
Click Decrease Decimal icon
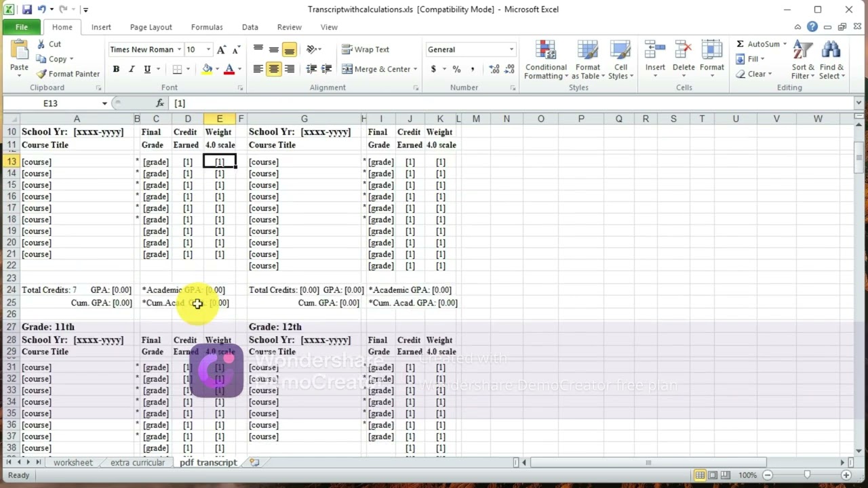pos(509,69)
